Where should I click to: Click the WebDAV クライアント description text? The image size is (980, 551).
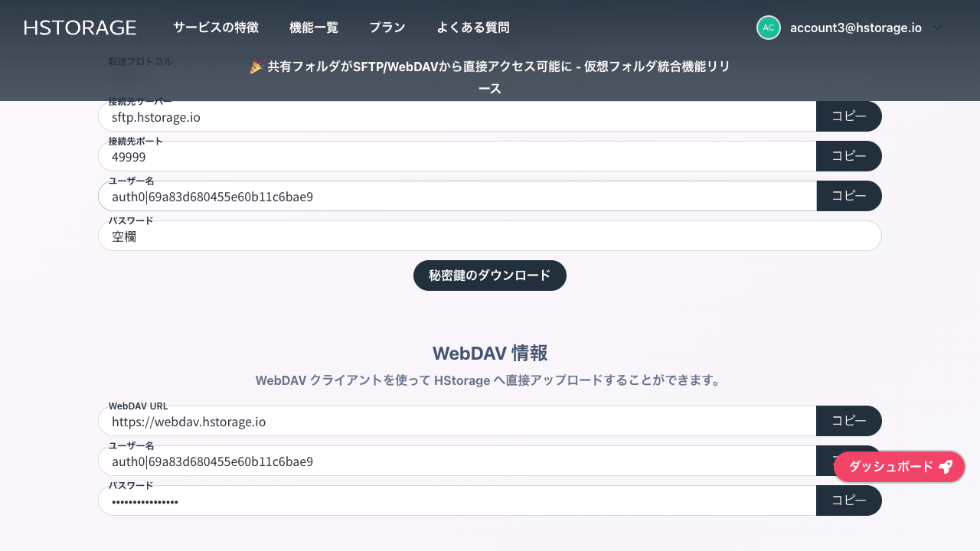coord(490,380)
